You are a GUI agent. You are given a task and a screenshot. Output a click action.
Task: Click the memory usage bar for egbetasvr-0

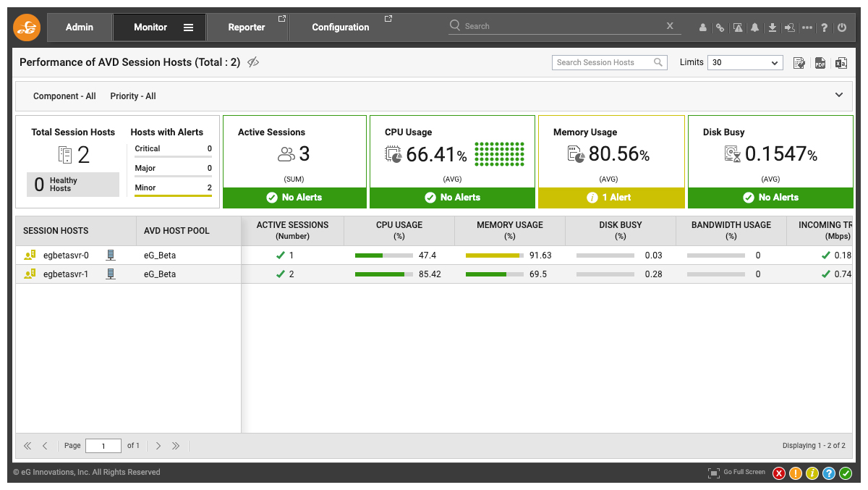point(495,255)
